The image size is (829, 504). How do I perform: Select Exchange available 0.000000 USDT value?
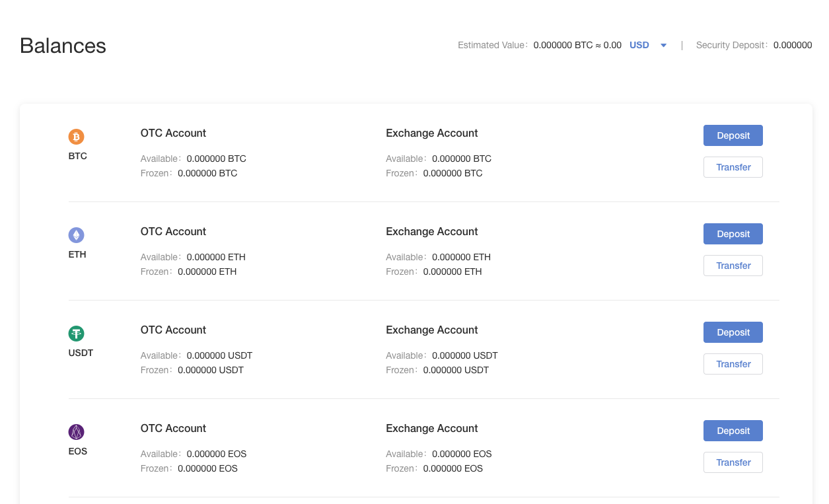465,355
